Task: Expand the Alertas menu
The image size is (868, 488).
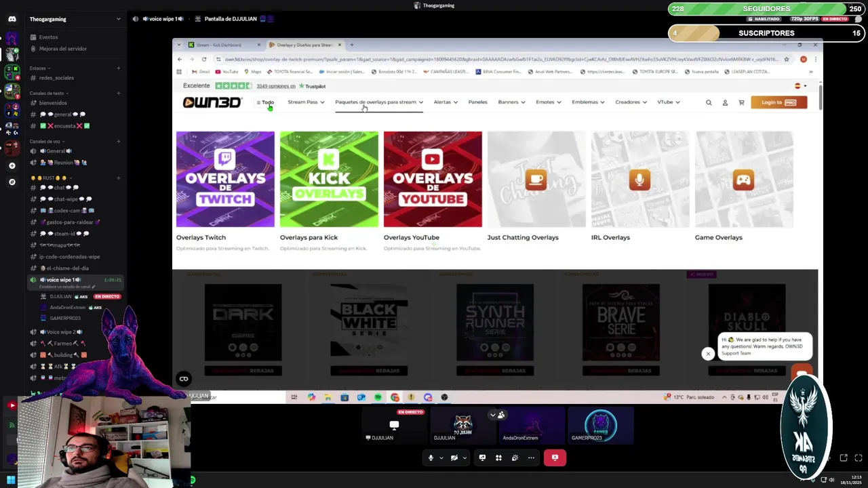Action: tap(446, 102)
